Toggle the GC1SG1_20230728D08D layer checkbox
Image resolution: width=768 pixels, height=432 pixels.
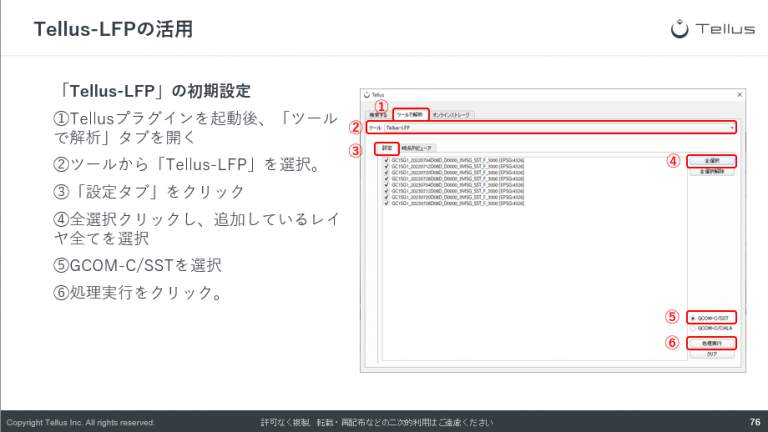coord(386,203)
